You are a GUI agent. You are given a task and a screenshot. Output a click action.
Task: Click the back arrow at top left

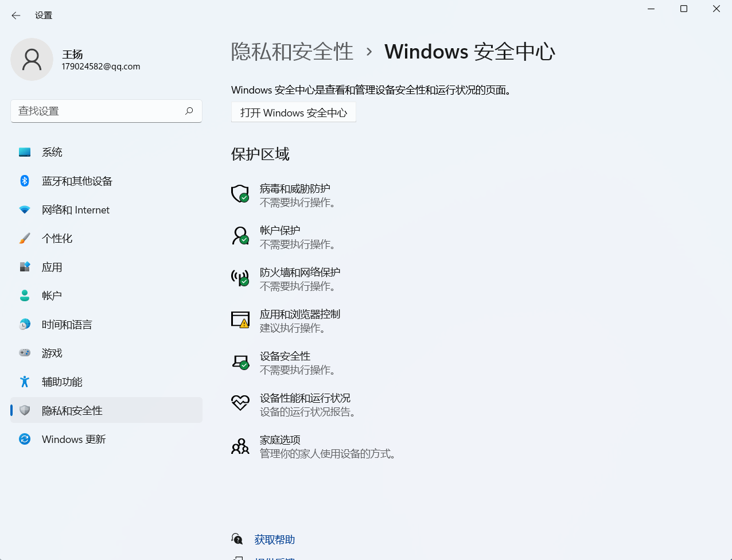click(x=15, y=15)
